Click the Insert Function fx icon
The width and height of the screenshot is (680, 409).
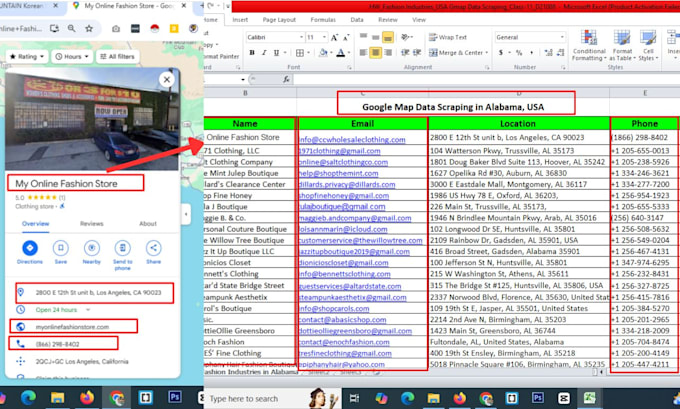pos(286,79)
